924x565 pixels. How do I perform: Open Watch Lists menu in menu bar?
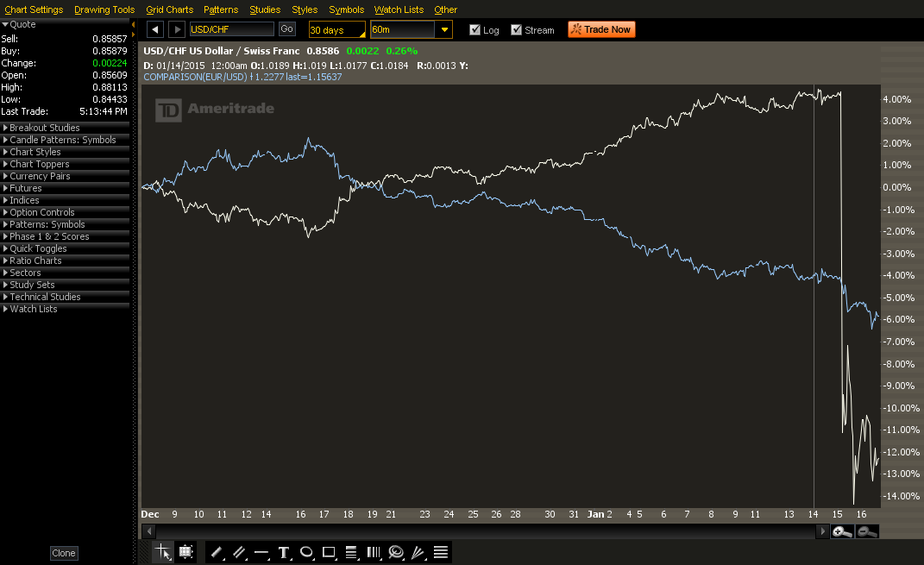[x=399, y=9]
